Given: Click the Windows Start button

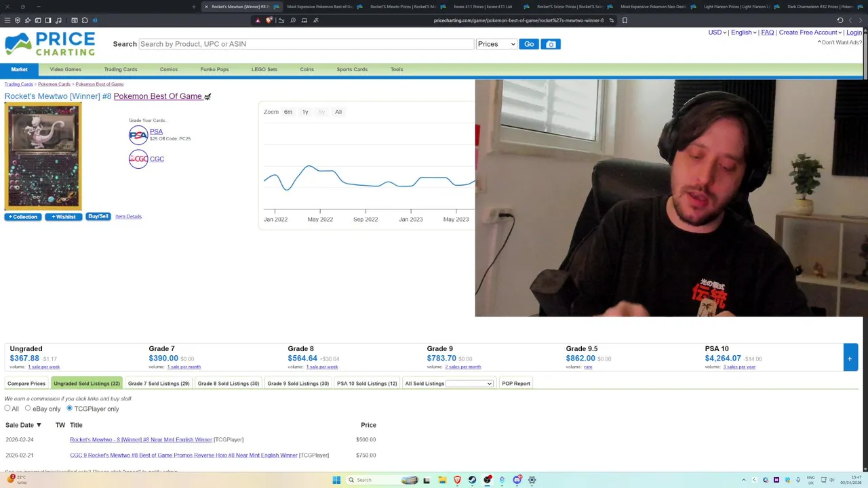Looking at the screenshot, I should click(336, 480).
